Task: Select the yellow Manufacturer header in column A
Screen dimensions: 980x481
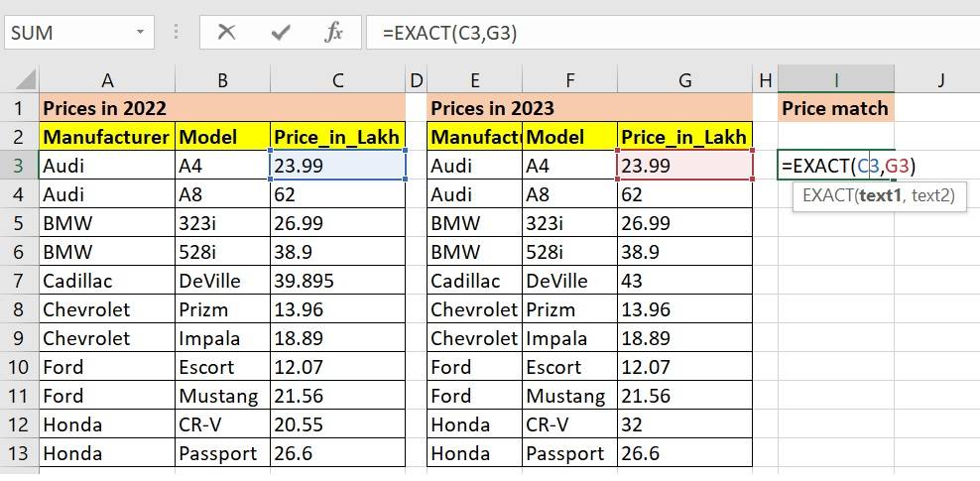Action: [106, 137]
